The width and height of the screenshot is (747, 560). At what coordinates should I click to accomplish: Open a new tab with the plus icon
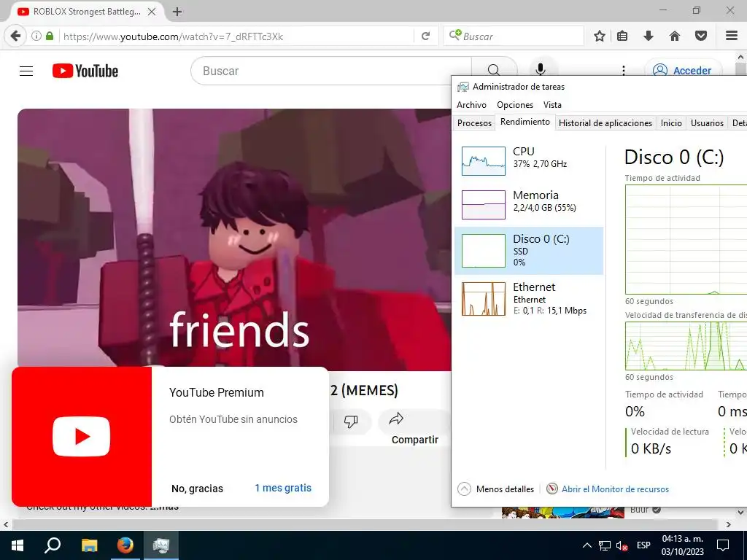coord(177,12)
